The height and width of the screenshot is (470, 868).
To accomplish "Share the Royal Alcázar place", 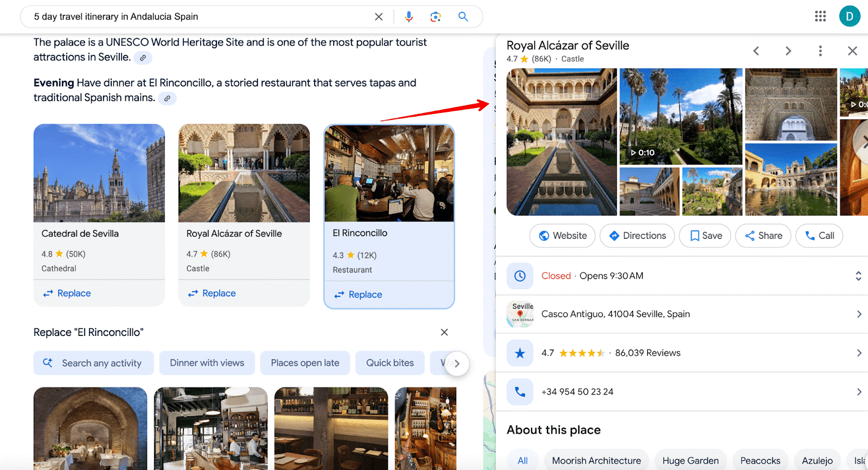I will 763,236.
